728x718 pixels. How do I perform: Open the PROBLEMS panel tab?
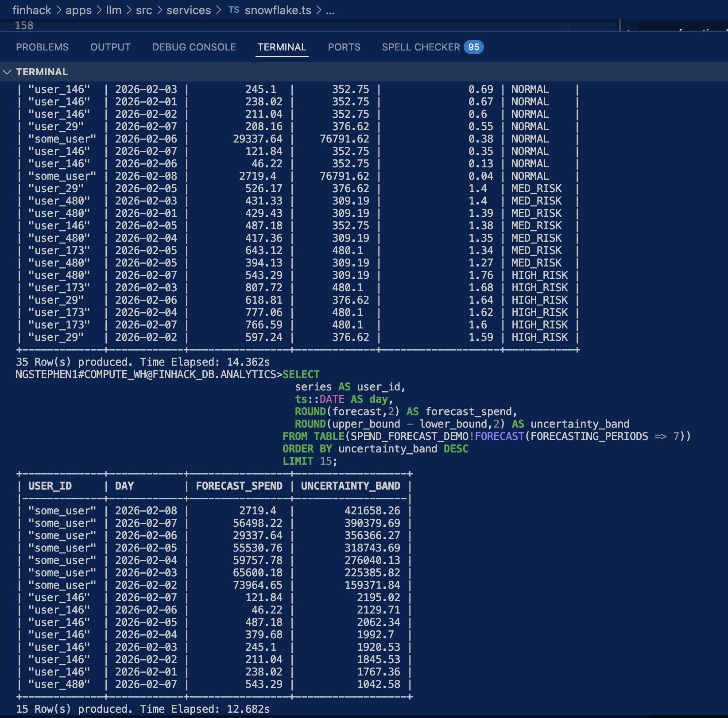pos(43,47)
